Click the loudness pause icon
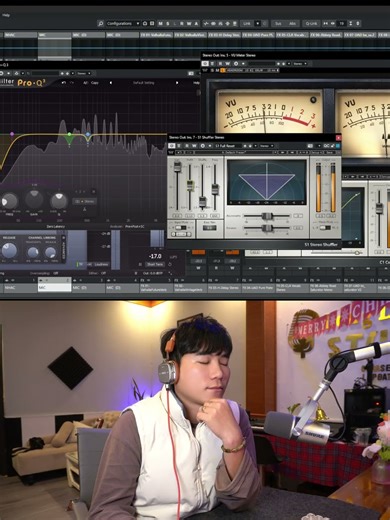 pos(140,264)
